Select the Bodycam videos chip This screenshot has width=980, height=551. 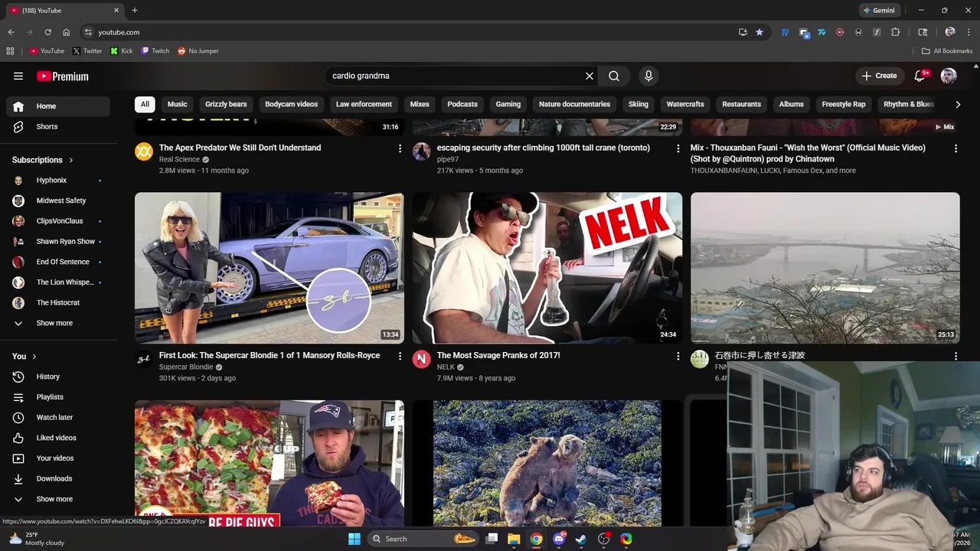pos(292,104)
